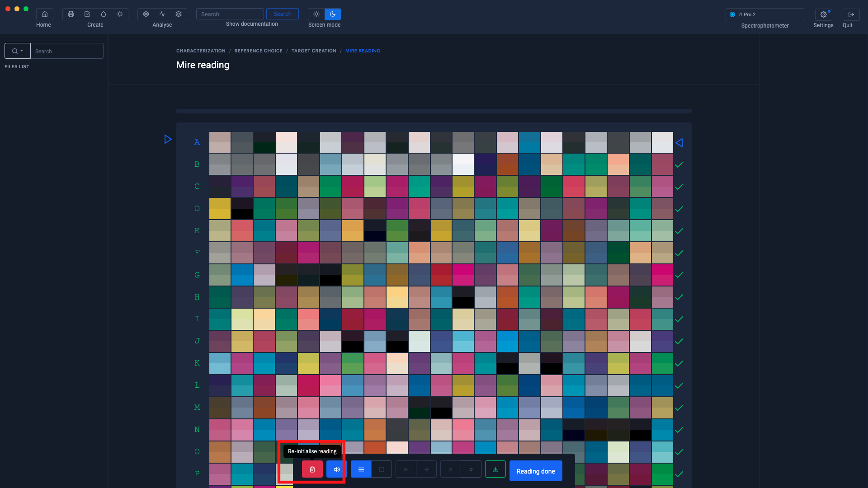868x488 pixels.
Task: Click the first color patch in row A
Action: 220,142
